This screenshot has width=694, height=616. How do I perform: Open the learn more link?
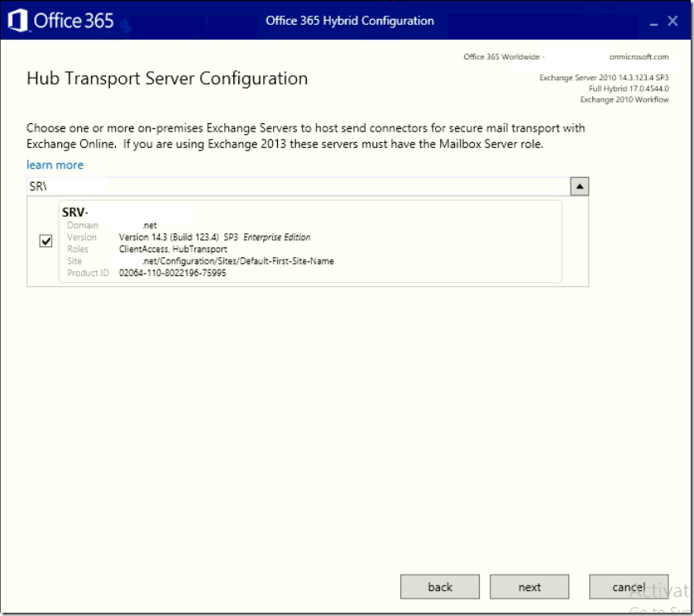[x=55, y=165]
